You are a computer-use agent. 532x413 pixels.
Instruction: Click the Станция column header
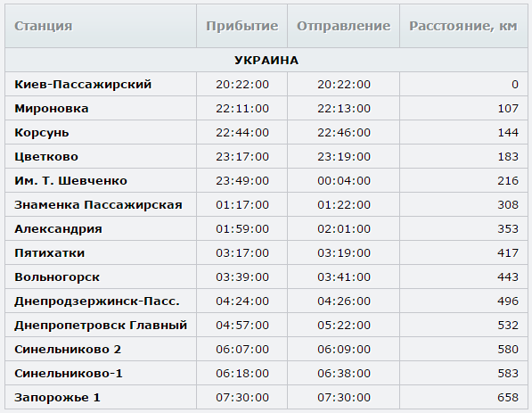click(x=43, y=26)
